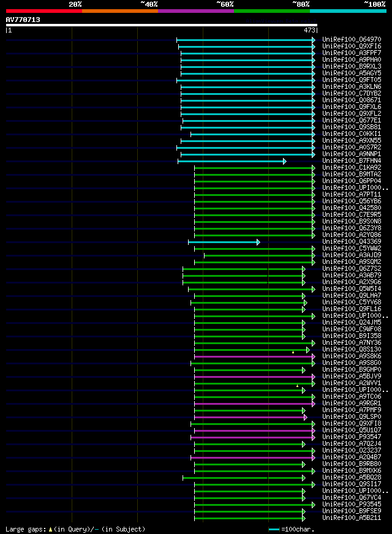This screenshot has width=392, height=534.
Task: Select the UniRef100_Q8S130 label
Action: point(352,350)
